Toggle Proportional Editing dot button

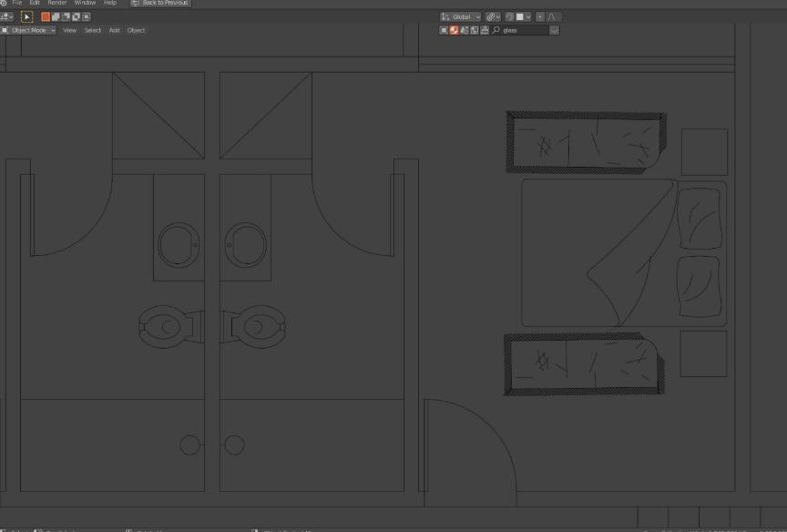539,16
